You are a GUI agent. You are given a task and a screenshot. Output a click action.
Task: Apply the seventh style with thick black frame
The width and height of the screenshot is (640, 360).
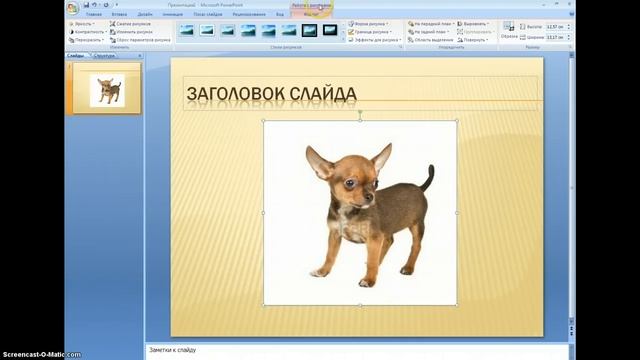click(x=309, y=30)
